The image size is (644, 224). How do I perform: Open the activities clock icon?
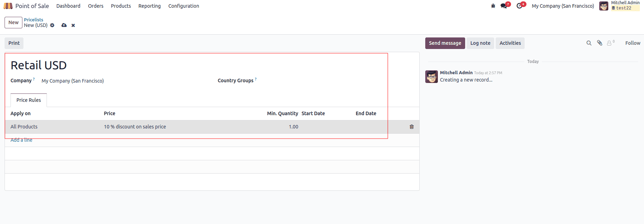pyautogui.click(x=519, y=6)
